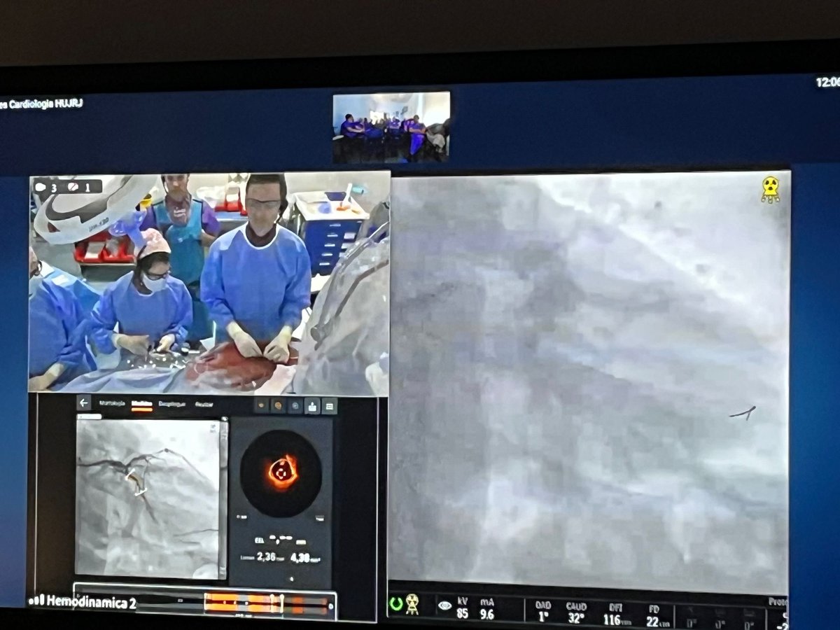Toggle the eye icon in the status bar
The height and width of the screenshot is (630, 840).
(x=444, y=606)
